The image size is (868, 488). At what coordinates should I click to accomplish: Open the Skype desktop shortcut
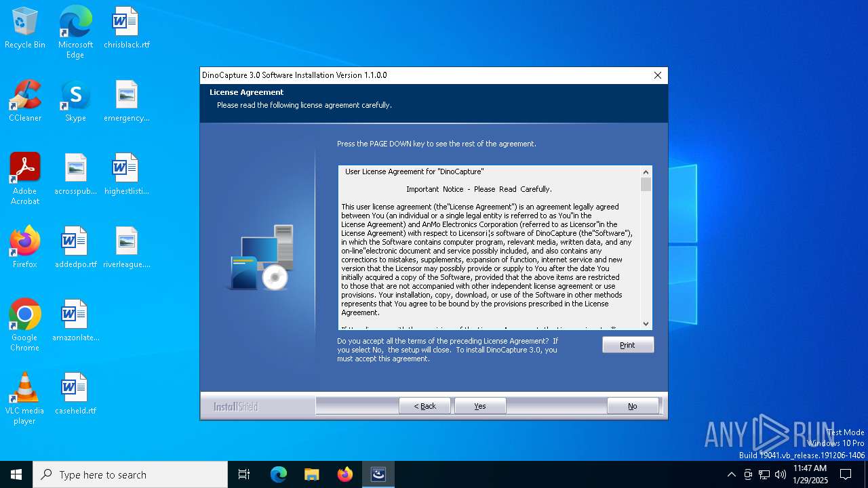(75, 101)
